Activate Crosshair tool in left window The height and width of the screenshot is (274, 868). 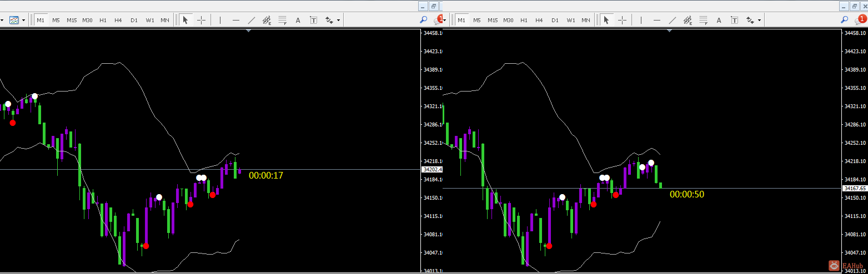[x=201, y=20]
